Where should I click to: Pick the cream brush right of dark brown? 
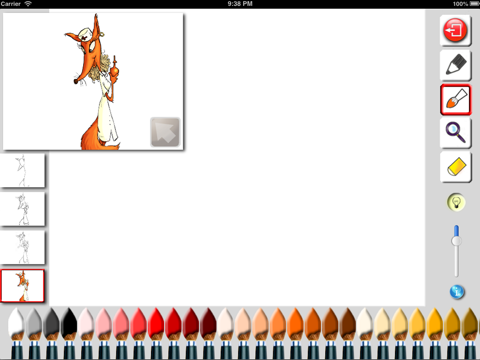point(365,332)
